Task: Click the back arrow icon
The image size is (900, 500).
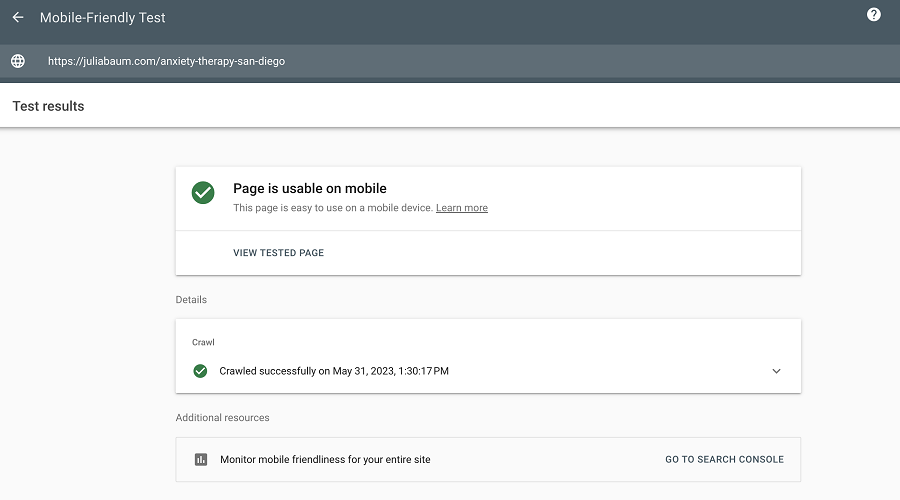Action: pyautogui.click(x=18, y=18)
